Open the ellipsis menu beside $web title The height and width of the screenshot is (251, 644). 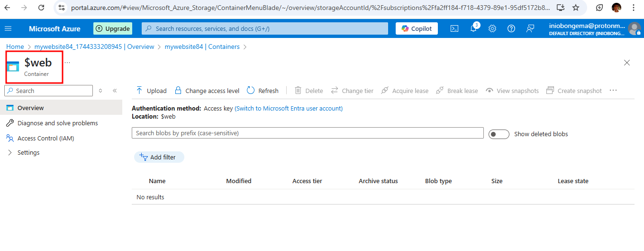[67, 62]
